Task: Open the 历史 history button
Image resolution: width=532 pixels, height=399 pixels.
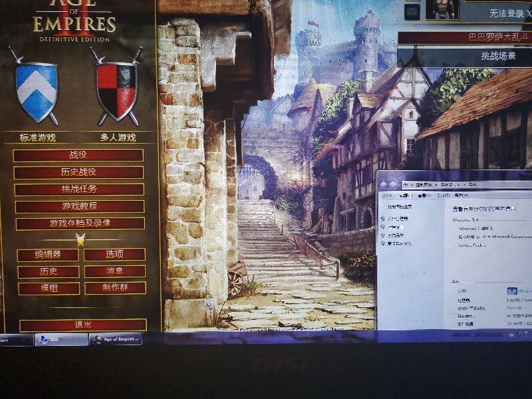Action: pyautogui.click(x=49, y=272)
